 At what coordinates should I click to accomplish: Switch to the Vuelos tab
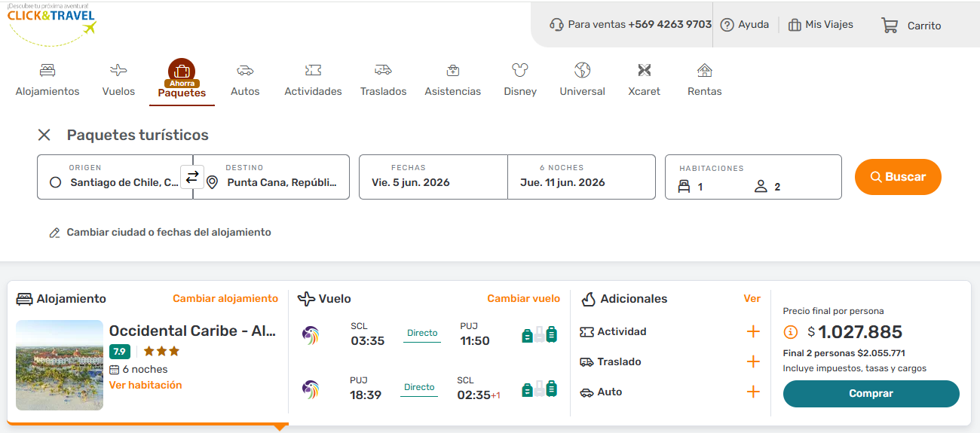click(118, 80)
